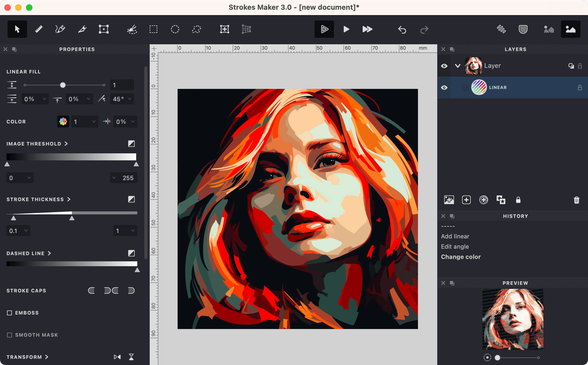Activate elliptical marquee selection
Screen dimensions: 588x365
tap(175, 29)
